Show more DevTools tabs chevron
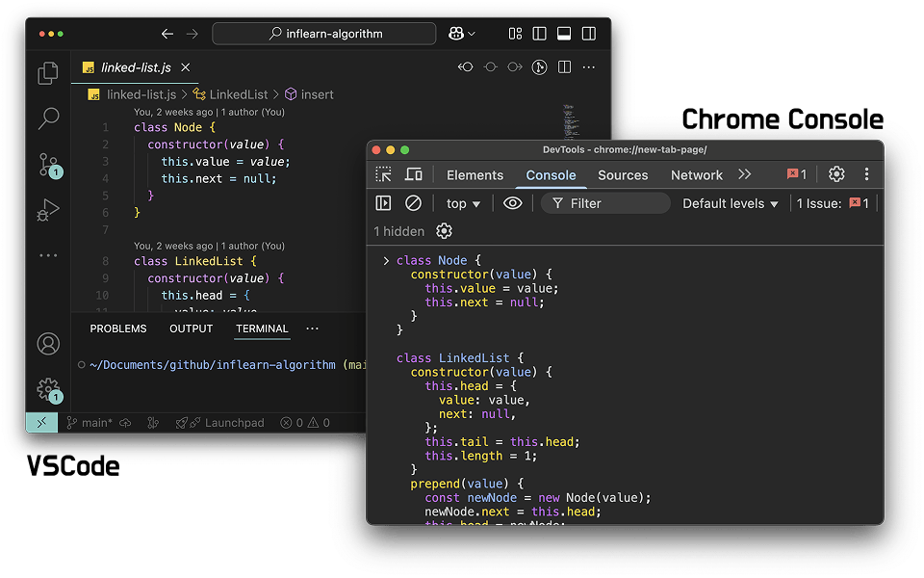 [745, 174]
